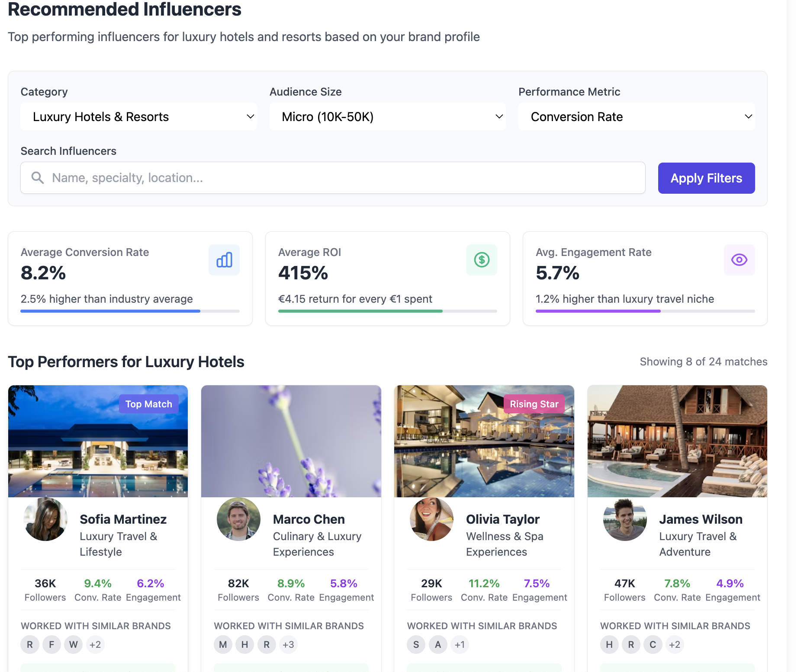Show the +3 more brands on Marco's card
Screen dimensions: 804x672
(288, 645)
